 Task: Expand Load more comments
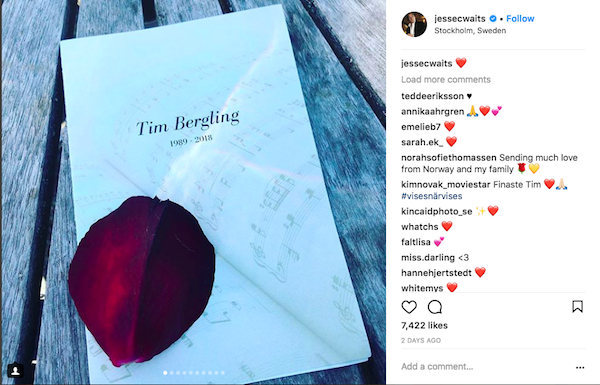point(446,80)
